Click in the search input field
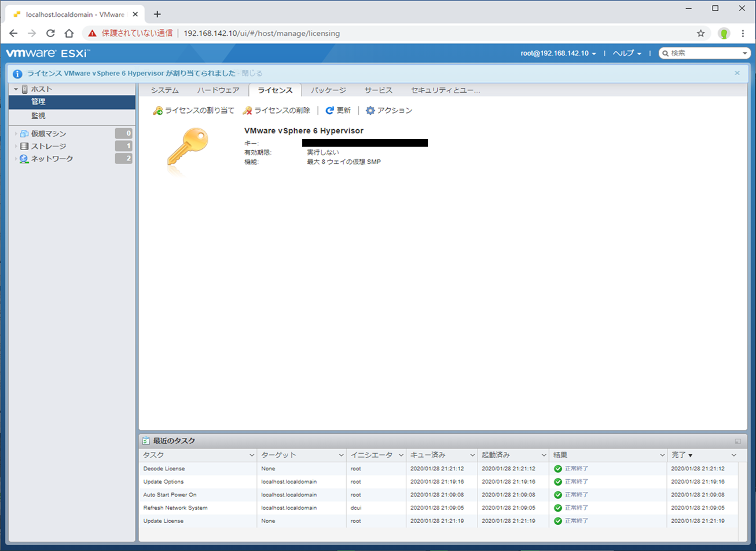Image resolution: width=756 pixels, height=551 pixels. [704, 53]
